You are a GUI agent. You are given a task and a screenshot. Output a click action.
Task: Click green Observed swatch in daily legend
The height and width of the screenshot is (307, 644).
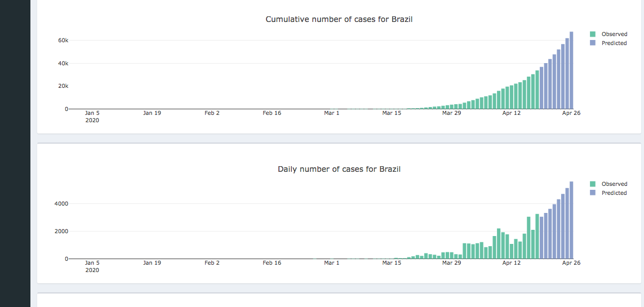[593, 184]
